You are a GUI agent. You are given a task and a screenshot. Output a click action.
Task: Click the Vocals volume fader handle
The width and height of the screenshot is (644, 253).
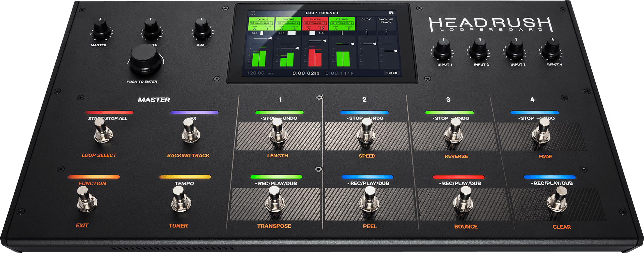(x=269, y=38)
